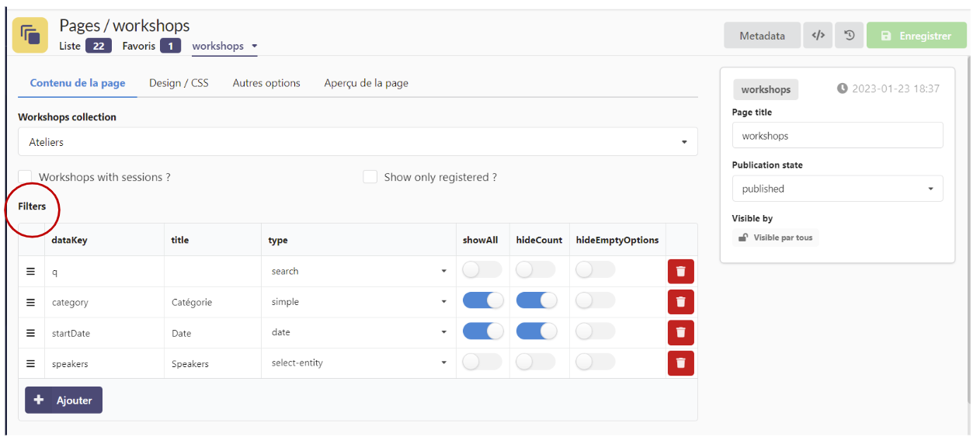Turn off hideCount for startDate row
980x437 pixels.
click(x=536, y=331)
